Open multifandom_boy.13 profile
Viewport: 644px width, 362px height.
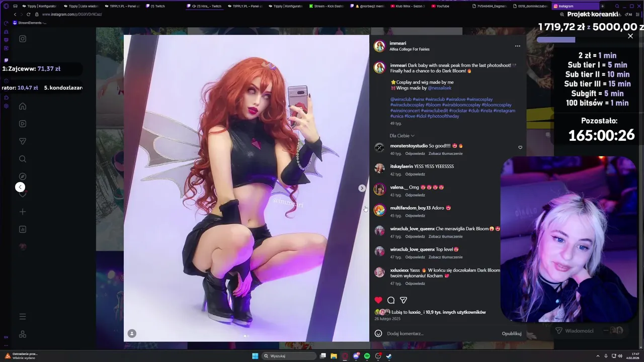point(410,208)
